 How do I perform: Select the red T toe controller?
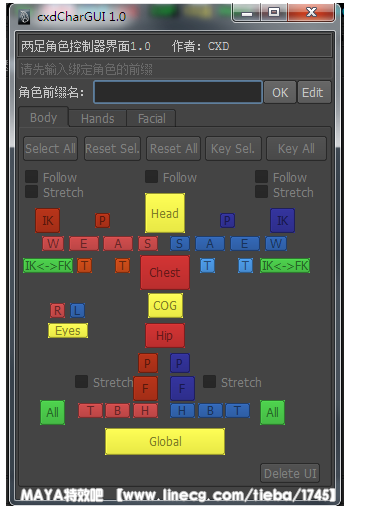90,410
